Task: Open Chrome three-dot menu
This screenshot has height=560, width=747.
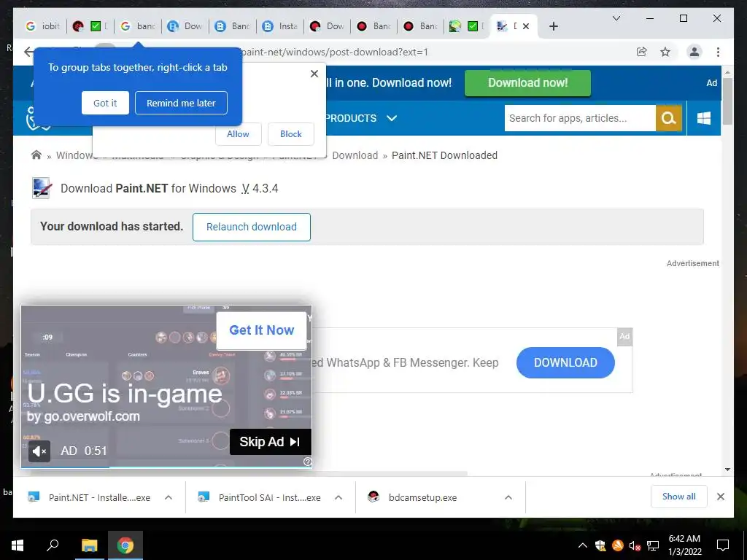Action: [718, 52]
